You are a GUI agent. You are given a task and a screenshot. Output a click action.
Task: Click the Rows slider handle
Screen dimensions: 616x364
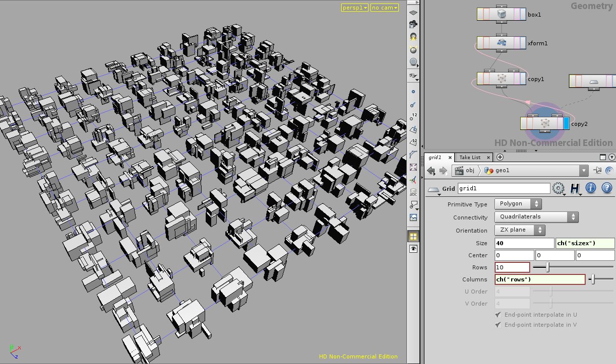(548, 267)
